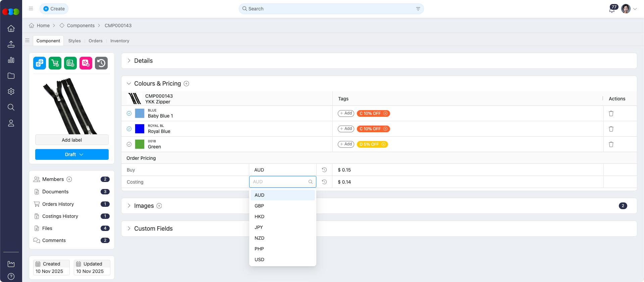This screenshot has height=282, width=644.
Task: Click the blue puzzle action icon
Action: (x=40, y=63)
